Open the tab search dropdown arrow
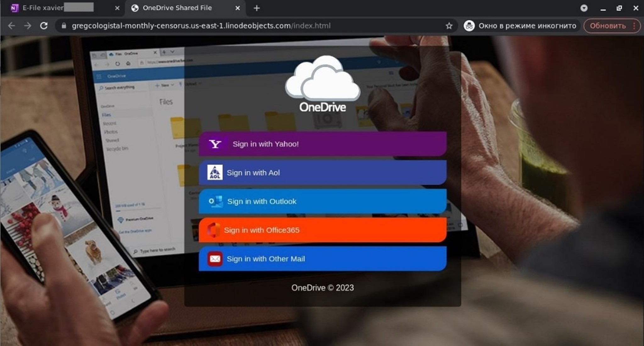 (584, 8)
